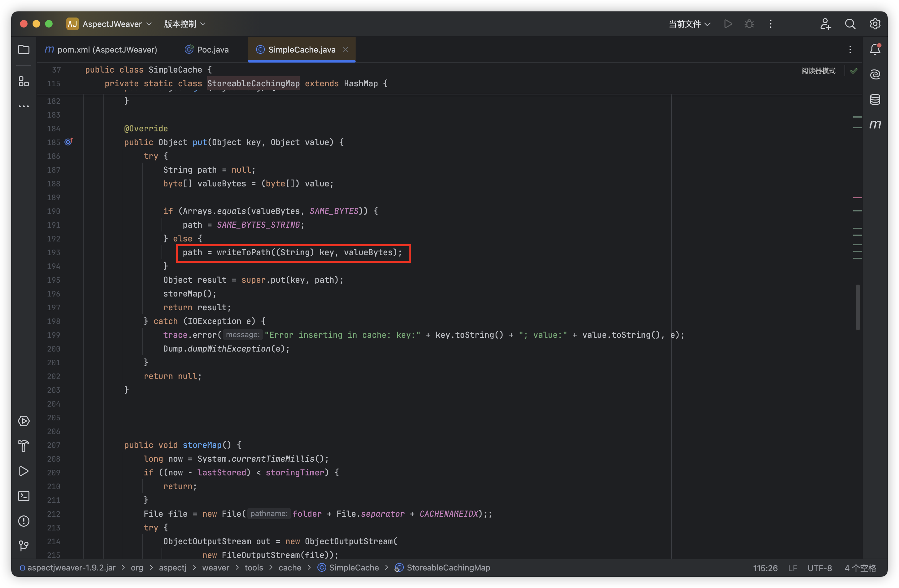Viewport: 899px width, 588px height.
Task: Open the Project tool window folder icon
Action: pos(24,49)
